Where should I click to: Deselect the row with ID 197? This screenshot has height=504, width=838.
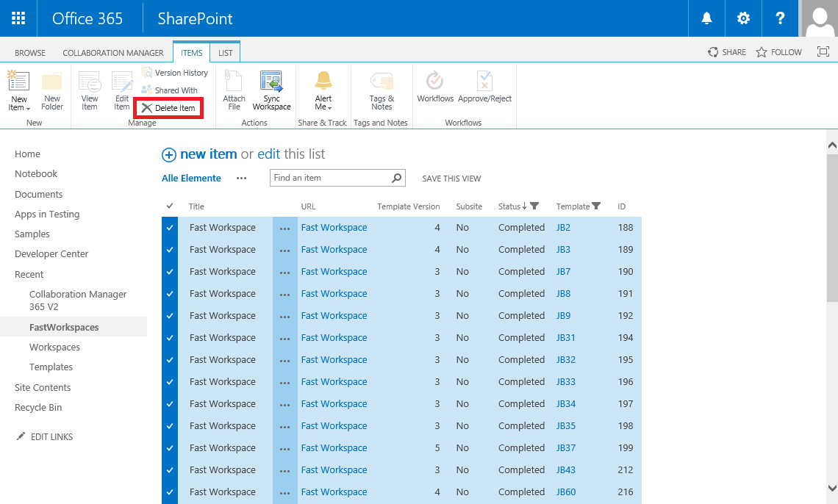(170, 404)
